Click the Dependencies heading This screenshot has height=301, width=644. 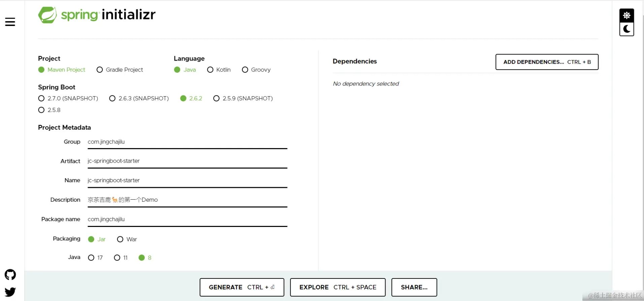click(x=354, y=61)
